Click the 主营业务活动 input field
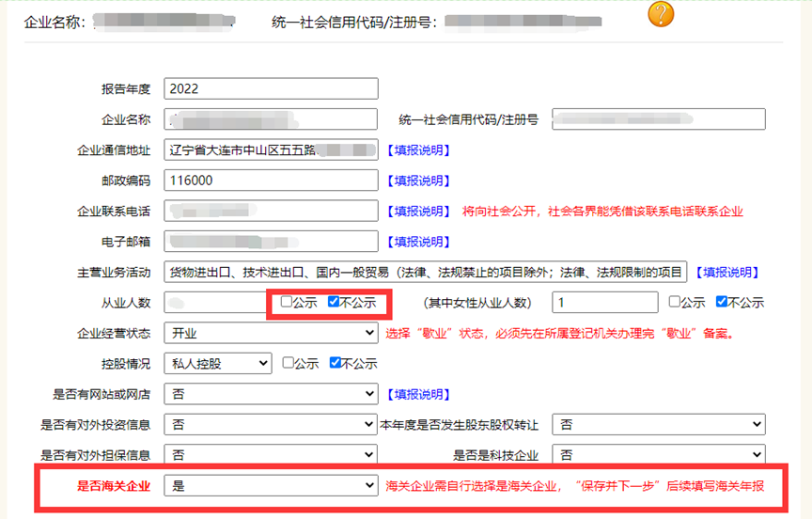This screenshot has width=812, height=519. (426, 272)
